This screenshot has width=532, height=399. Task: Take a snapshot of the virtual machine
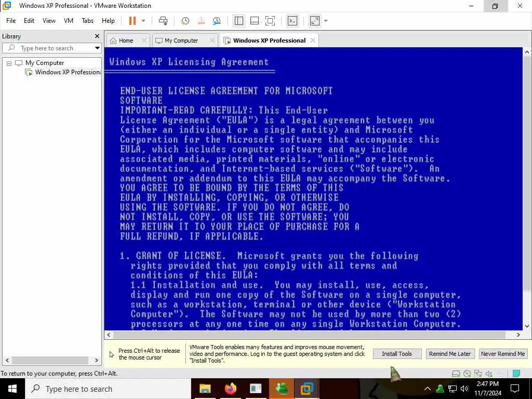pos(185,21)
